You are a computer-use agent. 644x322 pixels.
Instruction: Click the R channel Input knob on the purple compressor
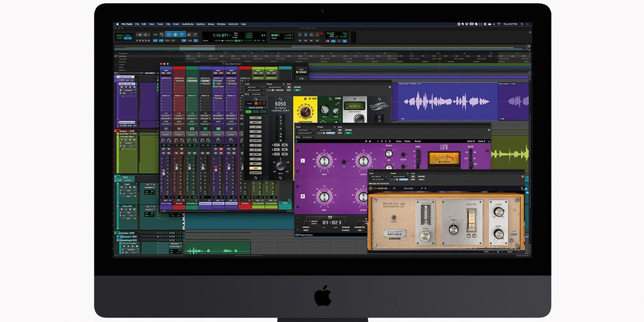click(324, 197)
